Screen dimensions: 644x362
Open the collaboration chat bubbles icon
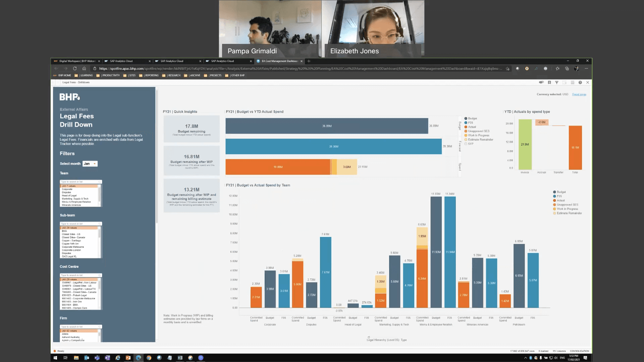(541, 82)
